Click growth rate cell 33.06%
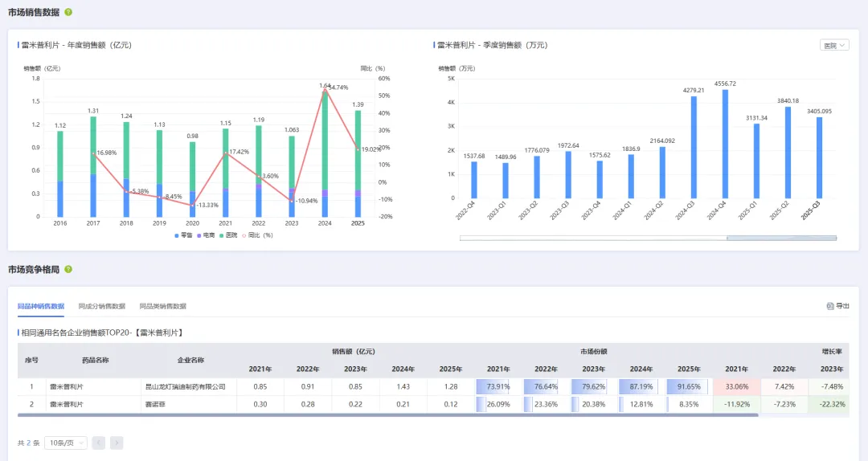 [737, 387]
